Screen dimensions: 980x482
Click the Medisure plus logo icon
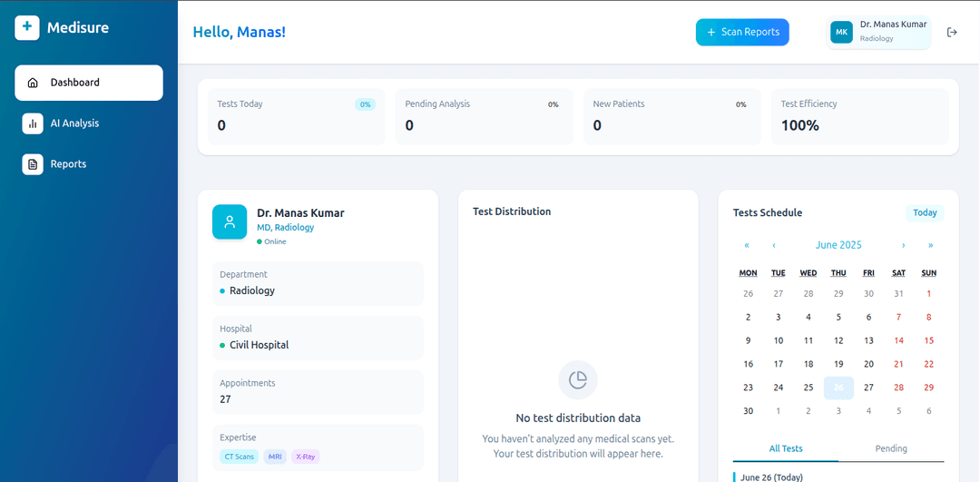(x=27, y=28)
